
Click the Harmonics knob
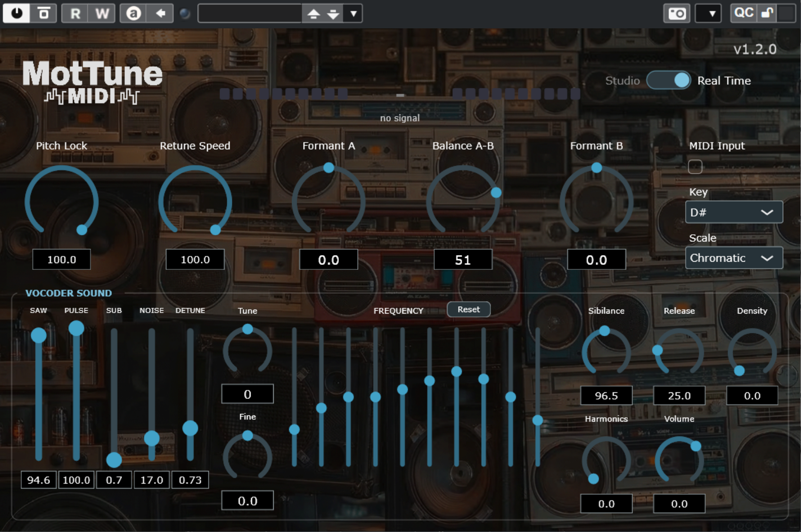pyautogui.click(x=606, y=460)
